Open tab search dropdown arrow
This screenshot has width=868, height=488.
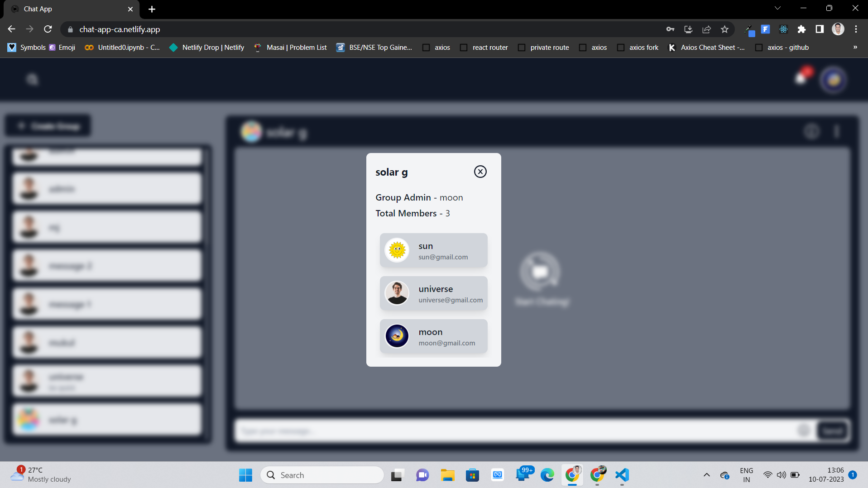(x=777, y=8)
